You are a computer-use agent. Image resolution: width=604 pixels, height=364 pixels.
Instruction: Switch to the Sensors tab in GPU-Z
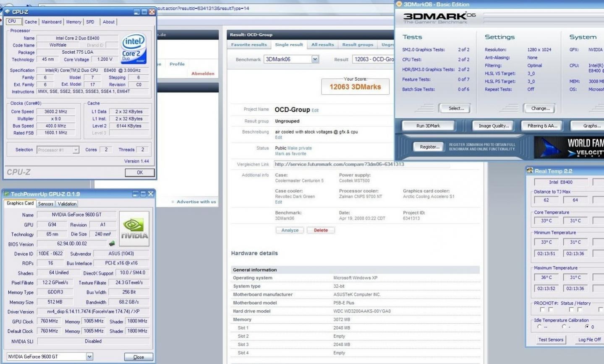coord(46,204)
